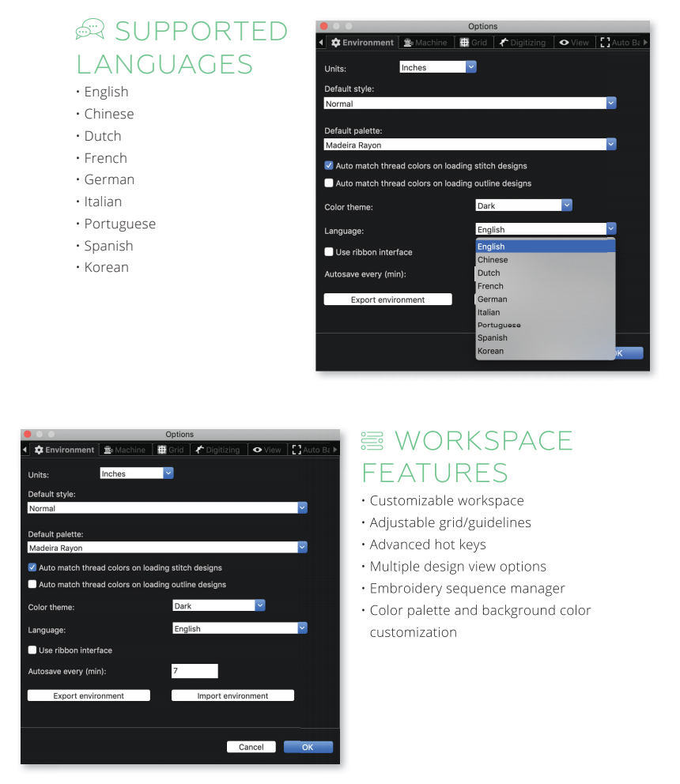Click the Digitizing tab icon in the dialog with Import environment
This screenshot has height=784, width=680.
pos(200,450)
